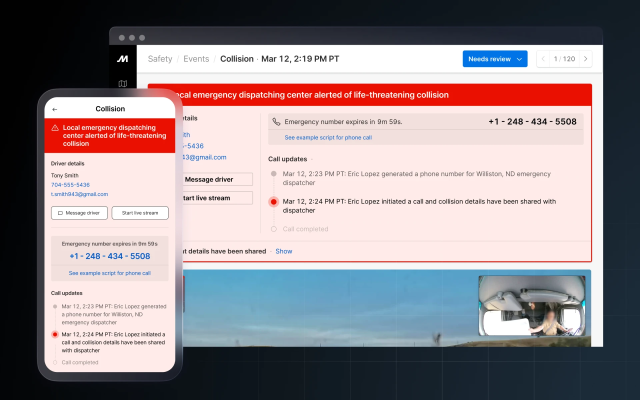Image resolution: width=640 pixels, height=400 pixels.
Task: Tap the t.smith943@gmail.com email on mobile
Action: point(79,194)
